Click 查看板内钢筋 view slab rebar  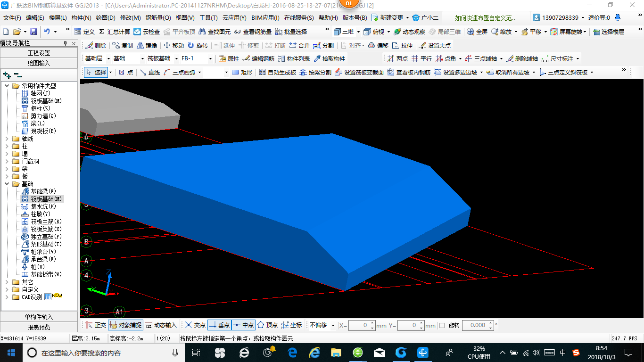409,72
